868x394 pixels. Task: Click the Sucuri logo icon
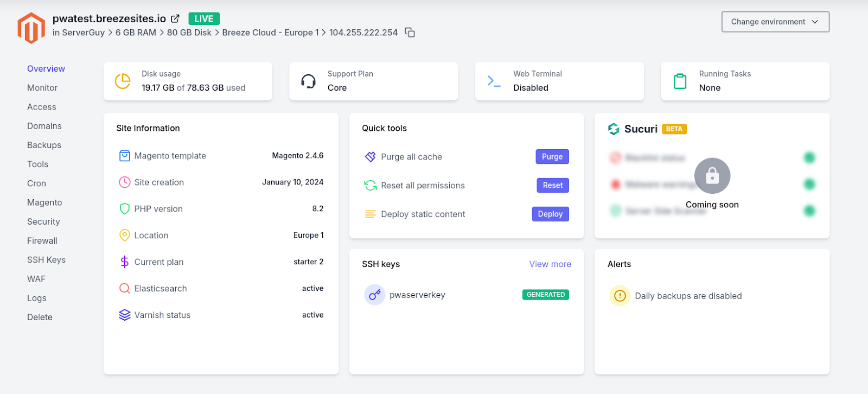[x=614, y=129]
